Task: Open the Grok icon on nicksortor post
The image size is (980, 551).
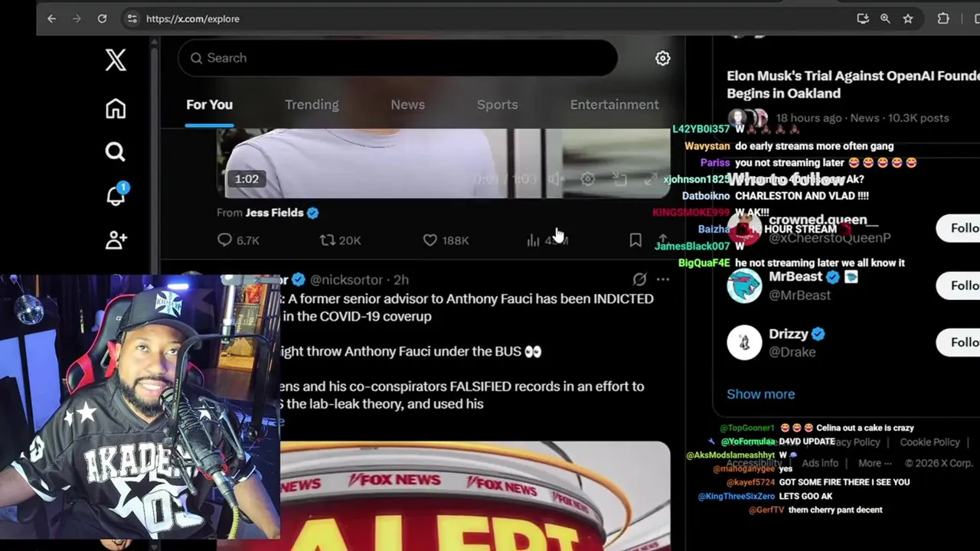Action: [639, 280]
